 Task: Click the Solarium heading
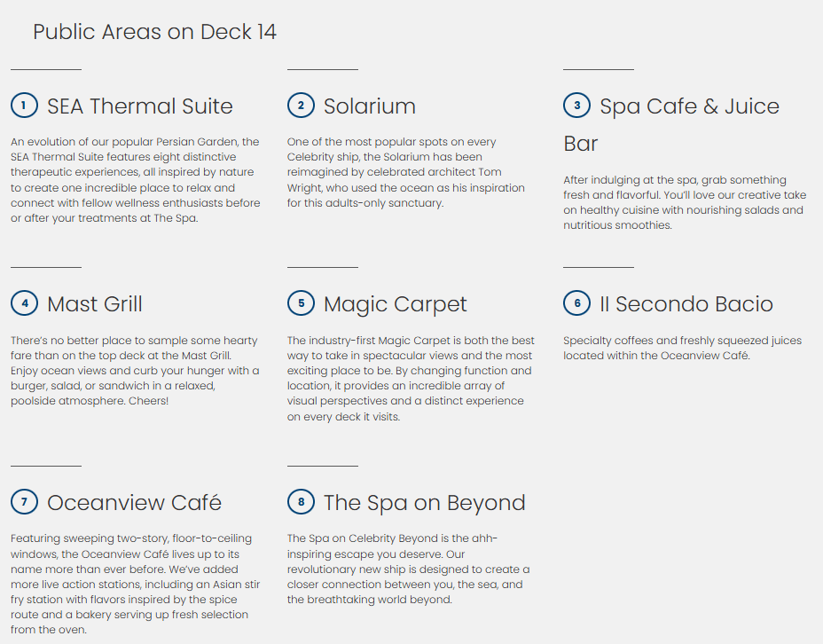369,106
